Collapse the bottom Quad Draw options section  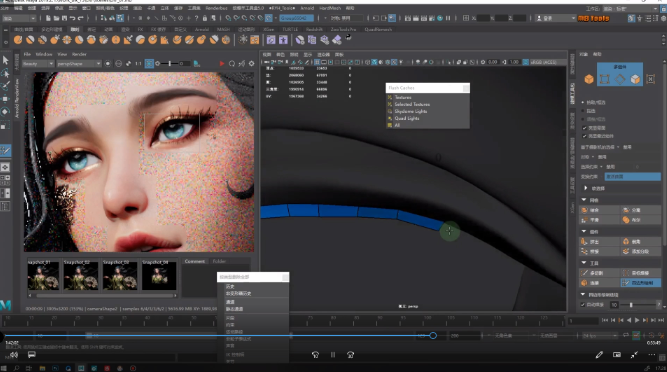tap(583, 295)
